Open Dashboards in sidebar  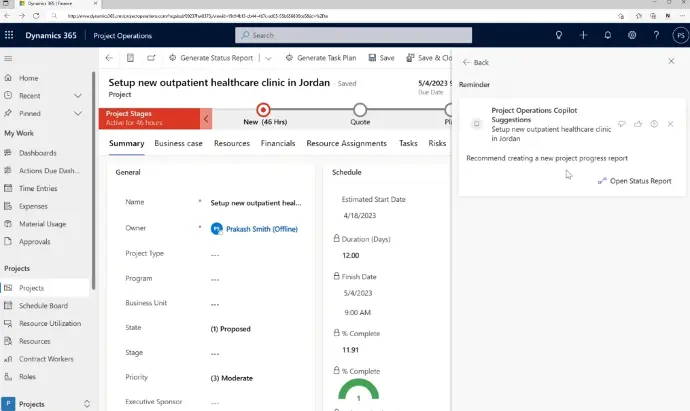[37, 153]
